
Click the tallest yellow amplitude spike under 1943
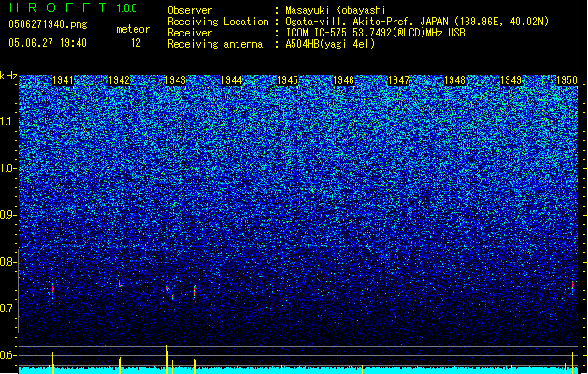[167, 359]
